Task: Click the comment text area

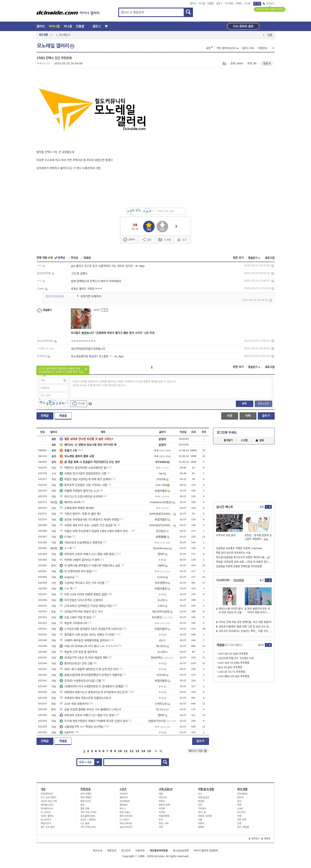Action: (x=171, y=388)
